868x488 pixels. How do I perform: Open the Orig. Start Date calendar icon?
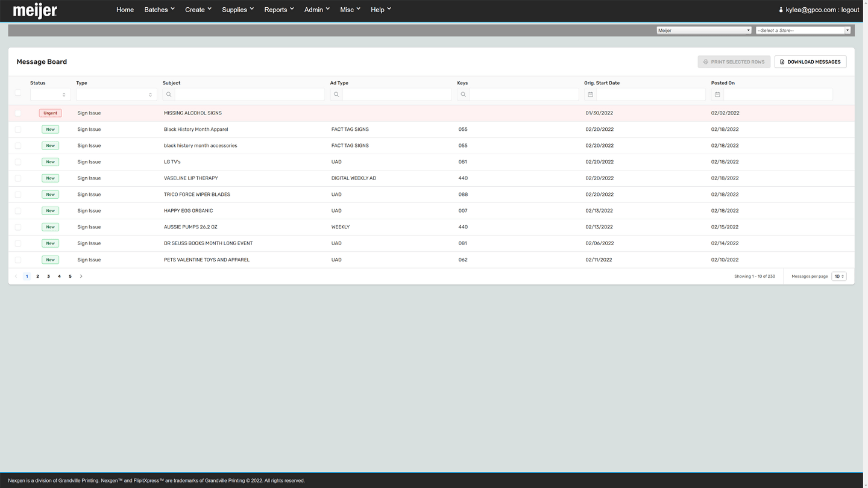pyautogui.click(x=590, y=95)
